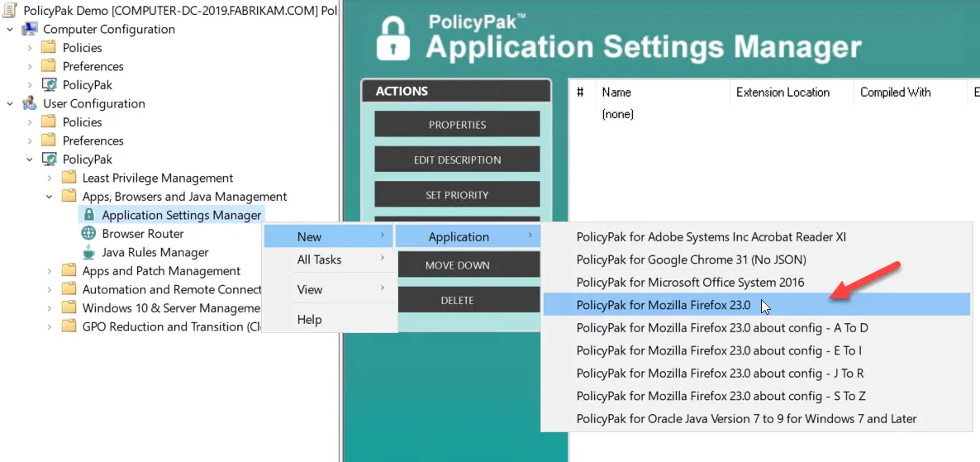The width and height of the screenshot is (980, 462).
Task: Click the Extension Location column header
Action: (792, 92)
